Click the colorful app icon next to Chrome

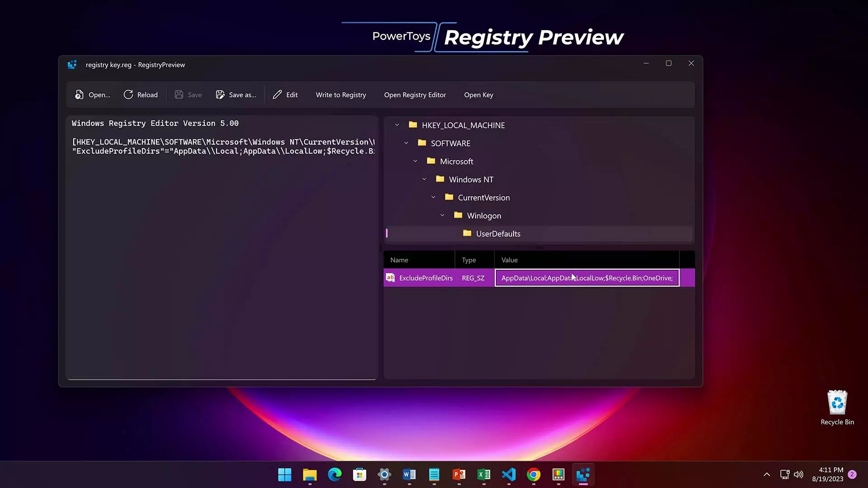(x=558, y=474)
